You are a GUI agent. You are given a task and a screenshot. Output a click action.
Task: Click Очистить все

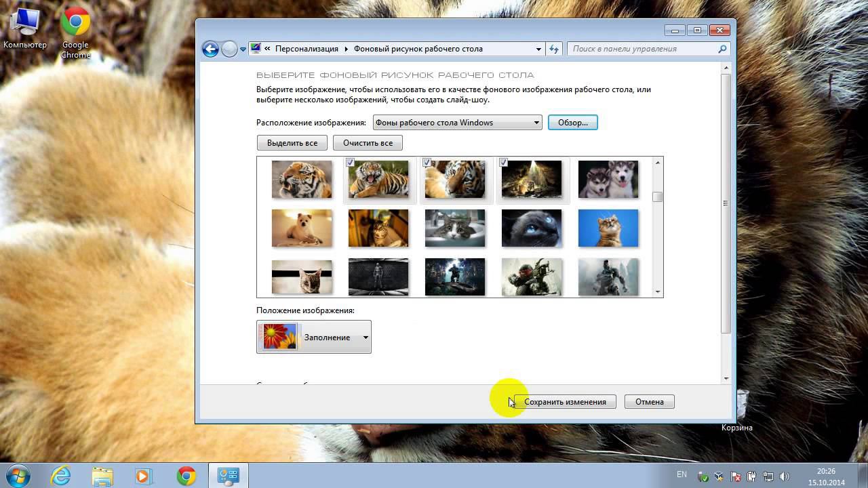point(368,143)
